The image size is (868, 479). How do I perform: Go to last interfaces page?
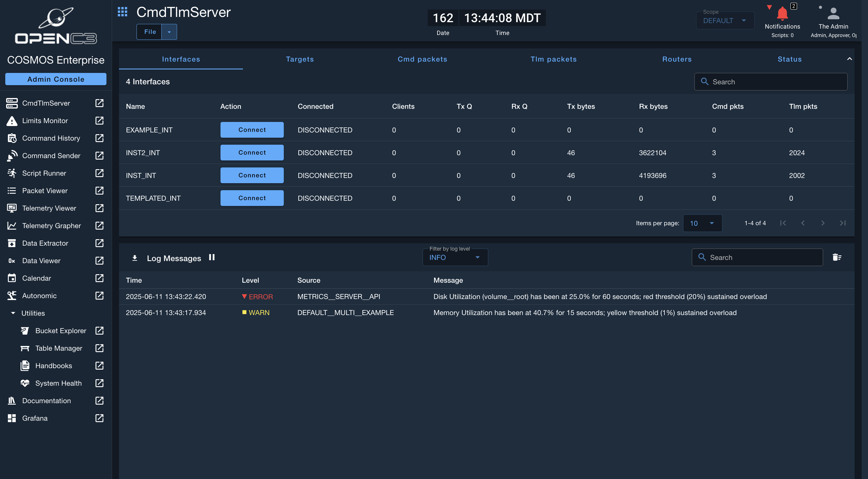(843, 223)
